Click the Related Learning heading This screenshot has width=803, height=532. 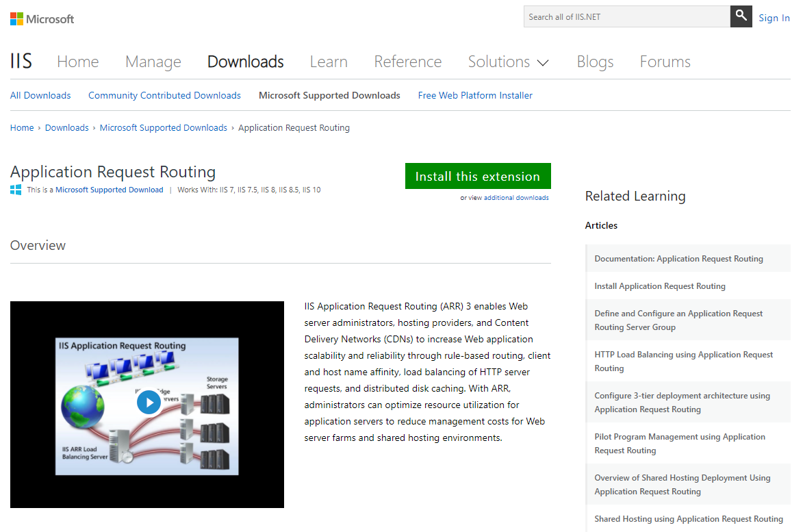635,196
